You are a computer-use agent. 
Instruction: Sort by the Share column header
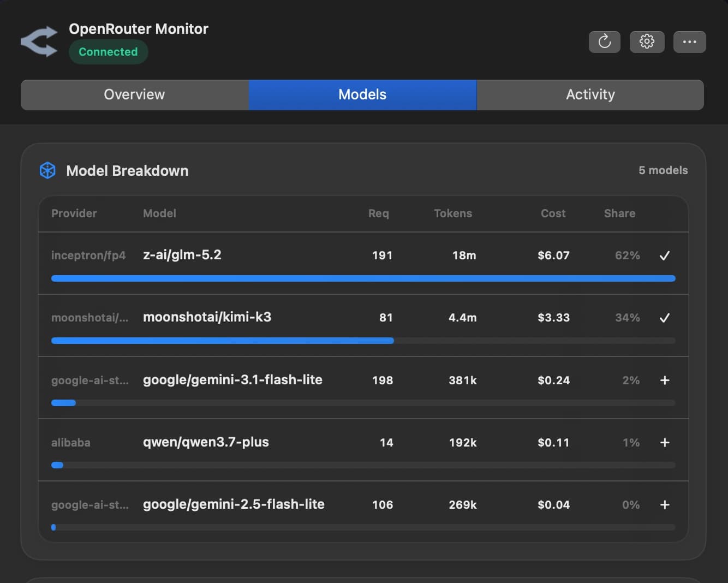click(619, 213)
